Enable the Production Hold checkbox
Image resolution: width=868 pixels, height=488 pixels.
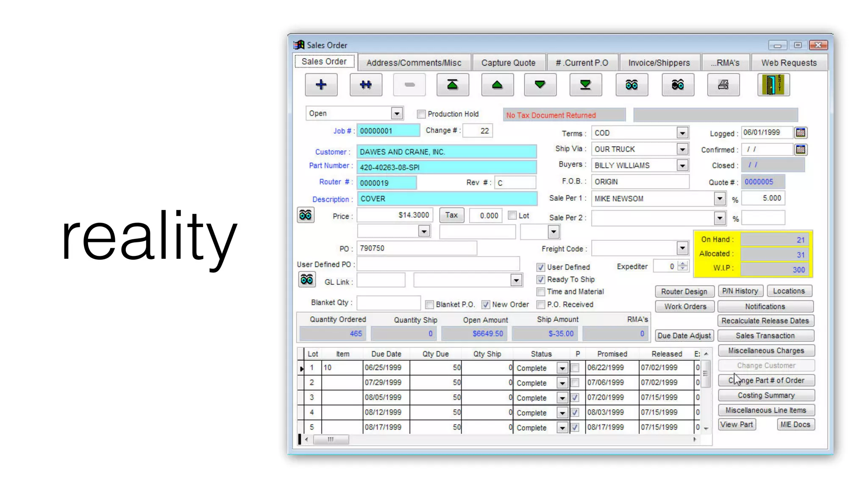(421, 114)
